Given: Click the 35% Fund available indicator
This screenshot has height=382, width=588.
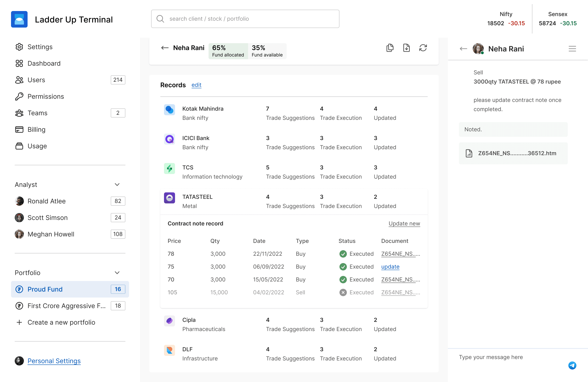Looking at the screenshot, I should click(267, 51).
